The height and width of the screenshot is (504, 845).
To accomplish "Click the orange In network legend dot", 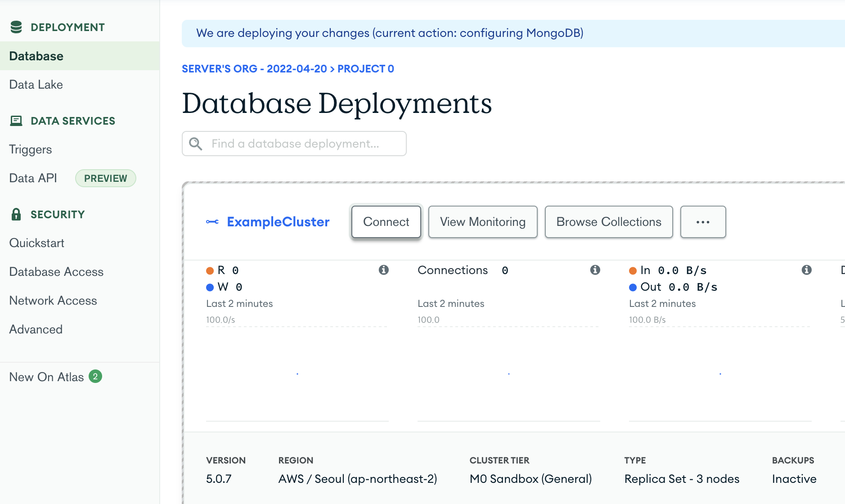I will [633, 270].
